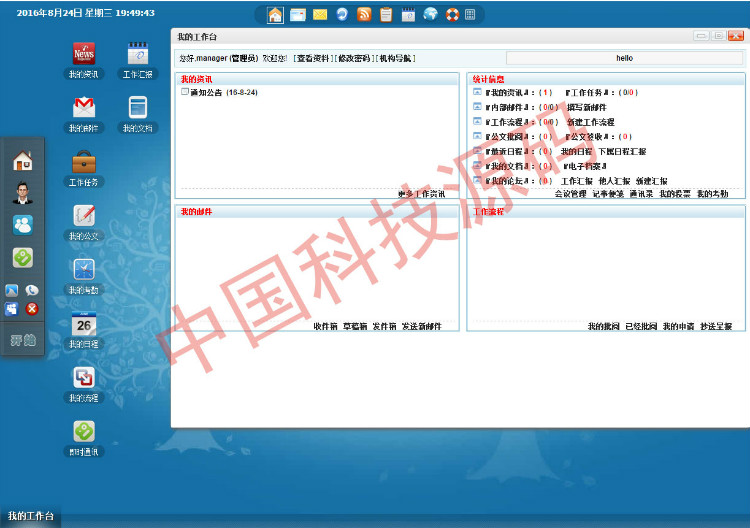Open the yellow envelope mail icon
This screenshot has width=750, height=528.
coord(320,15)
